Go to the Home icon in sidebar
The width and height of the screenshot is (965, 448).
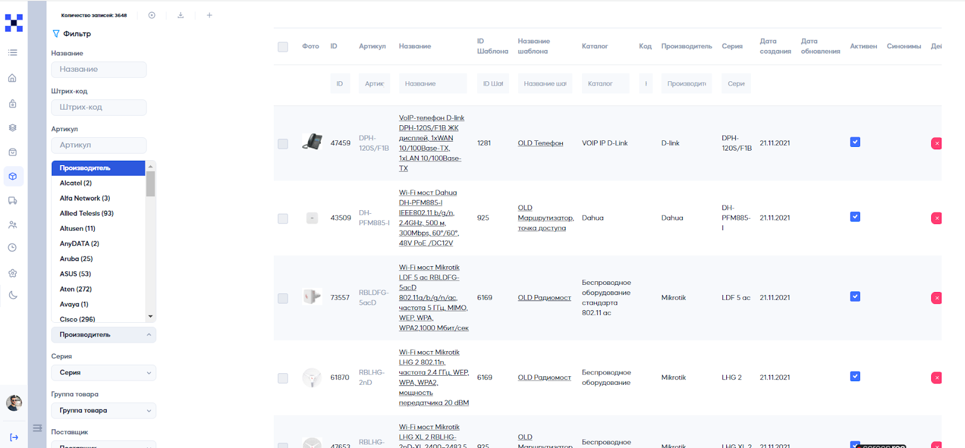click(x=13, y=78)
